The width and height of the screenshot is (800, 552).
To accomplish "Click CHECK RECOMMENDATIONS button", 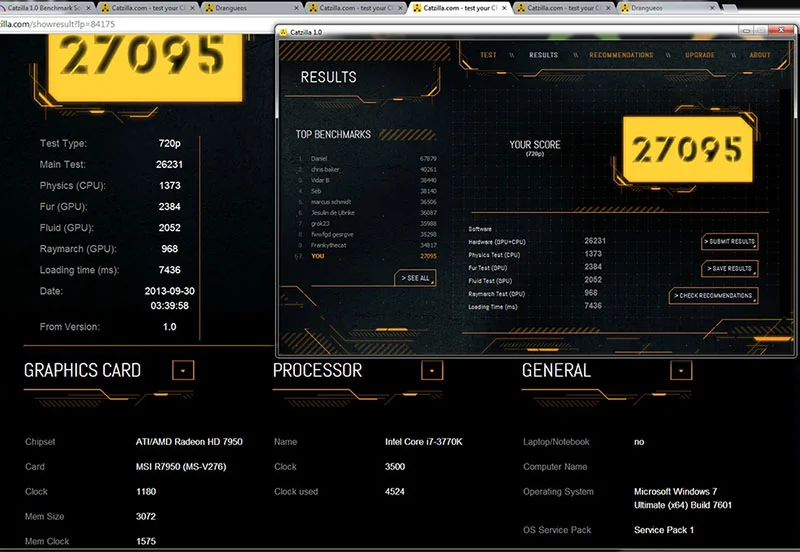I will pyautogui.click(x=713, y=295).
